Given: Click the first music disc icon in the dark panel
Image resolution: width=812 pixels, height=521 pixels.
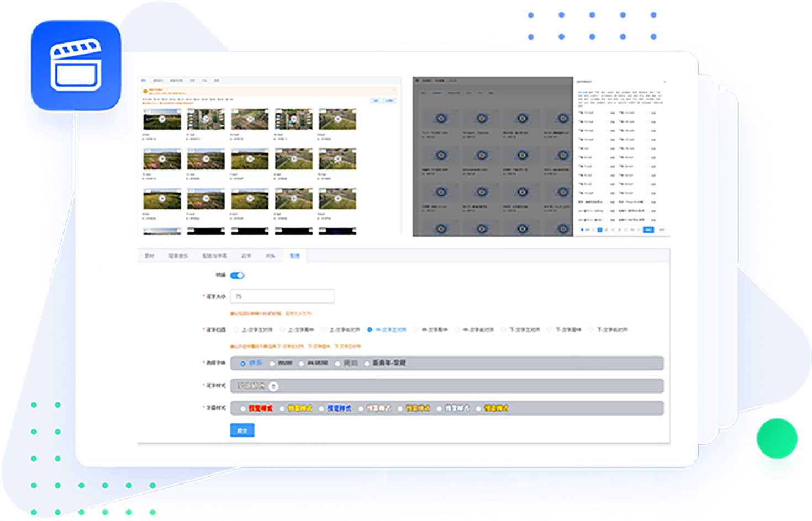Looking at the screenshot, I should tap(441, 118).
